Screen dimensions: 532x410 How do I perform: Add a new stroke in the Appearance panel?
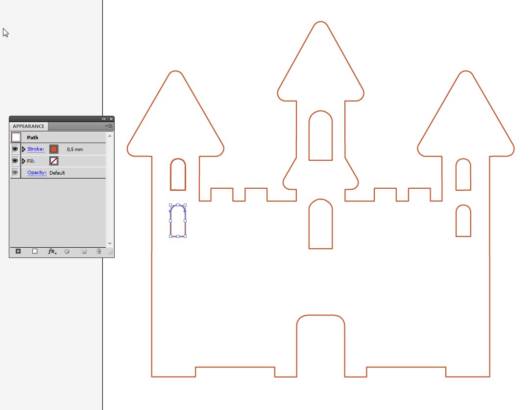coord(18,251)
